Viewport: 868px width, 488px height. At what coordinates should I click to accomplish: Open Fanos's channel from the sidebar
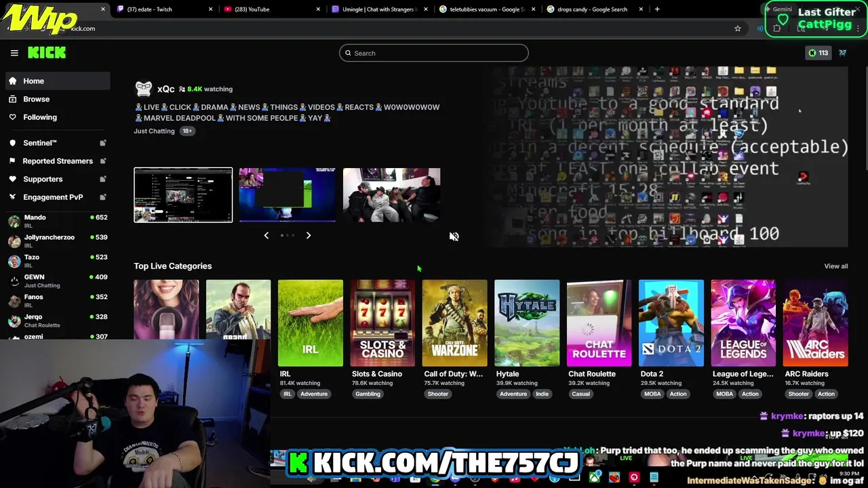pos(57,300)
